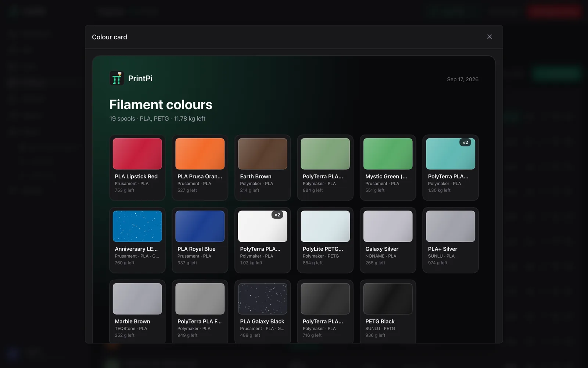Click the '753 g left' text
Viewport: 588px width, 368px height.
tap(125, 190)
